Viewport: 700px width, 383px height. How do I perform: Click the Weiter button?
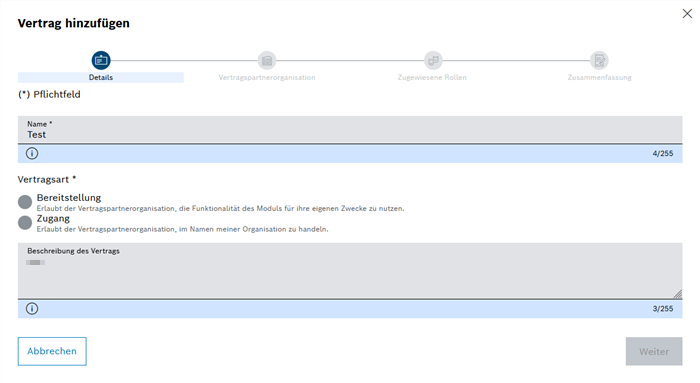(654, 351)
